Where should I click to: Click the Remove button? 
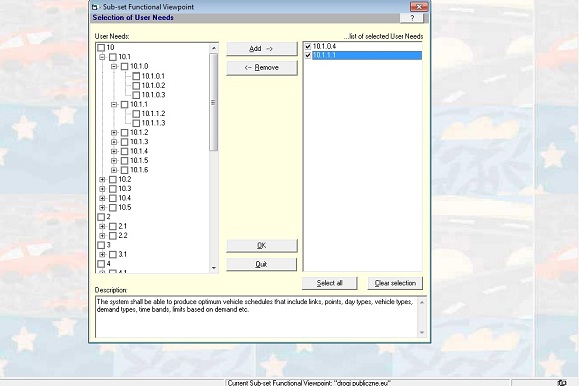click(x=261, y=68)
